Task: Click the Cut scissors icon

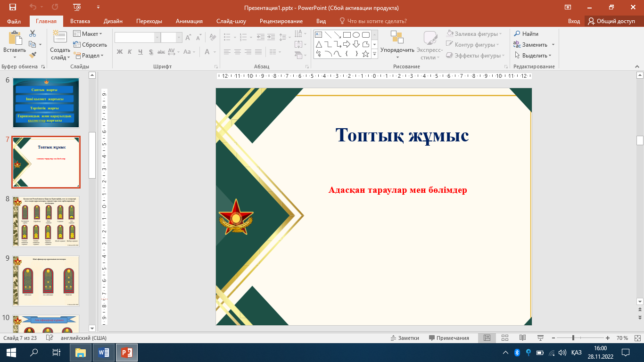Action: click(33, 33)
